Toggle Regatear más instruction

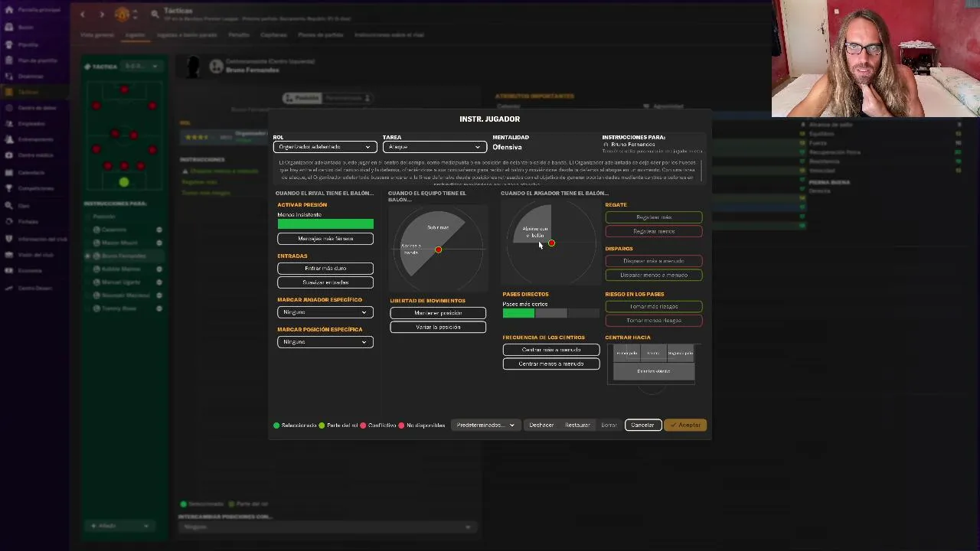(x=654, y=217)
